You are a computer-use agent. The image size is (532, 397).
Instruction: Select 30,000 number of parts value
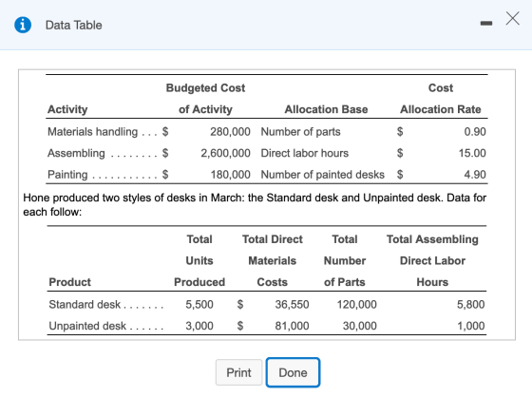360,326
